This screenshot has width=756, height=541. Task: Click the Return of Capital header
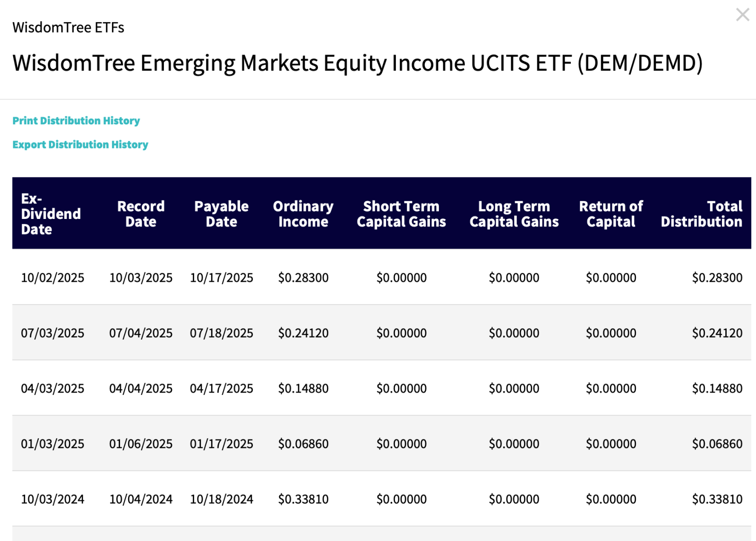[x=611, y=214]
